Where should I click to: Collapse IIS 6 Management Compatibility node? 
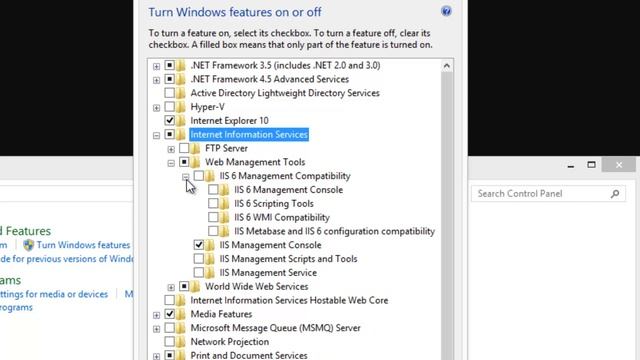click(x=186, y=177)
